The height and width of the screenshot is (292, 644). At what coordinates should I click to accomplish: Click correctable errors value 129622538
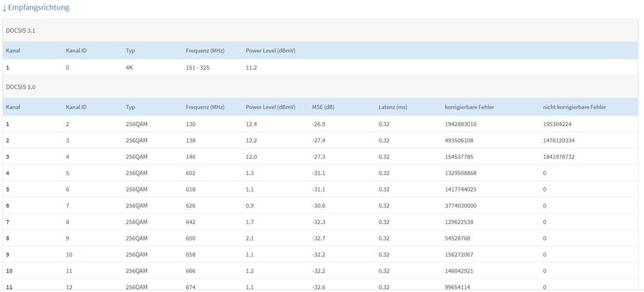click(x=459, y=222)
